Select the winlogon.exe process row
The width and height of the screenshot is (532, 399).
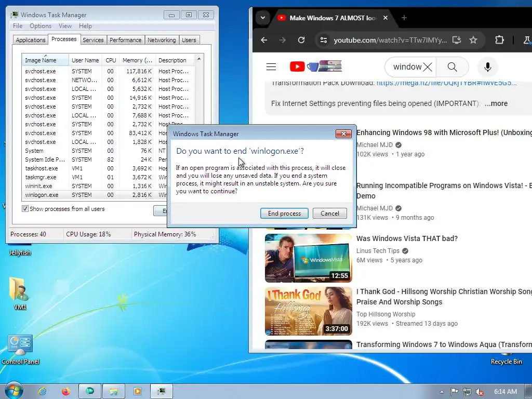(94, 195)
